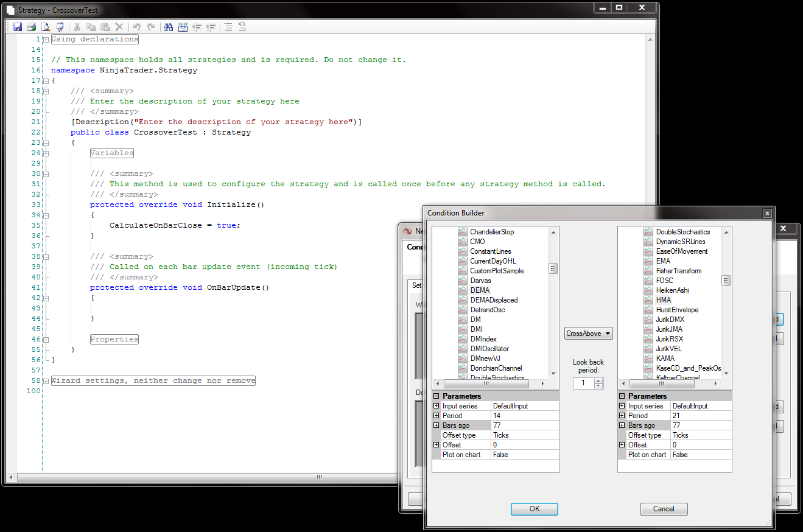Open Print Preview from the toolbar

pyautogui.click(x=46, y=27)
